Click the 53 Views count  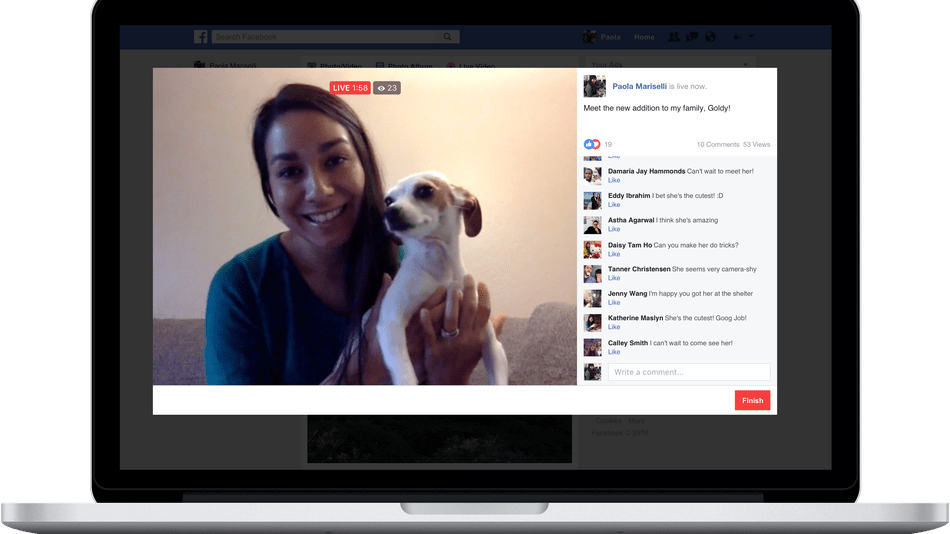coord(756,144)
